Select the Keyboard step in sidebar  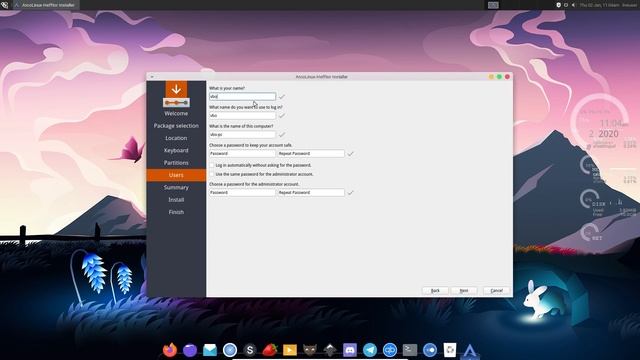176,150
